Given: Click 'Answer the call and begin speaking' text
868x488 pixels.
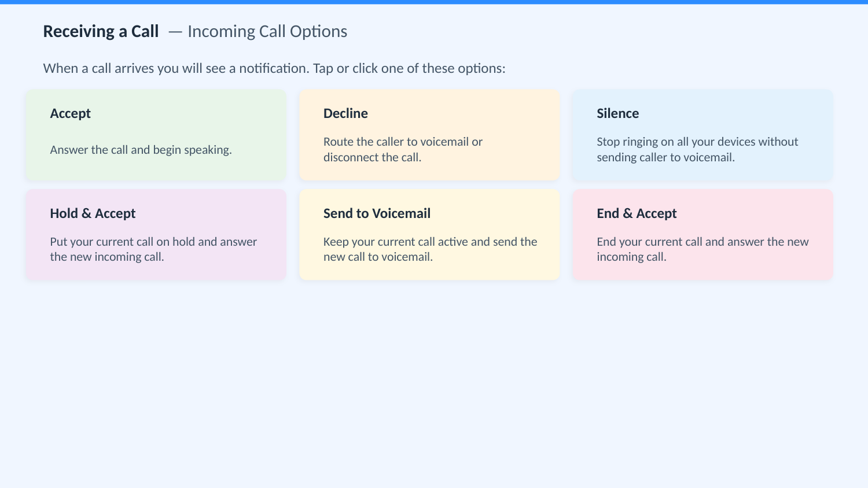Looking at the screenshot, I should pos(141,150).
